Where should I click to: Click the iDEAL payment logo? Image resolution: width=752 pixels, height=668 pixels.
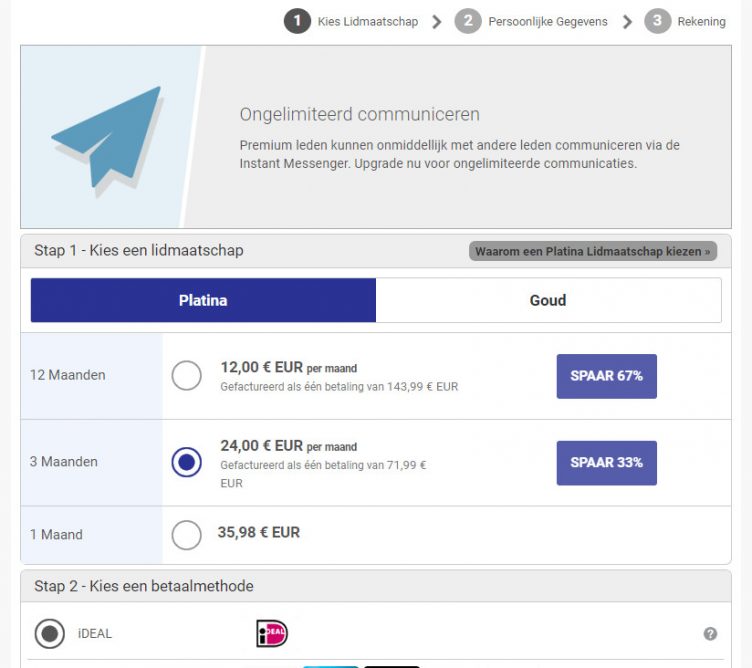point(272,634)
